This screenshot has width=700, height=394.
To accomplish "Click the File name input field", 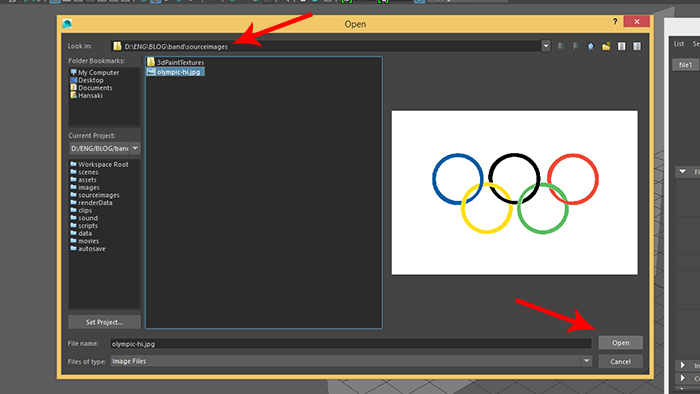I will tap(351, 344).
